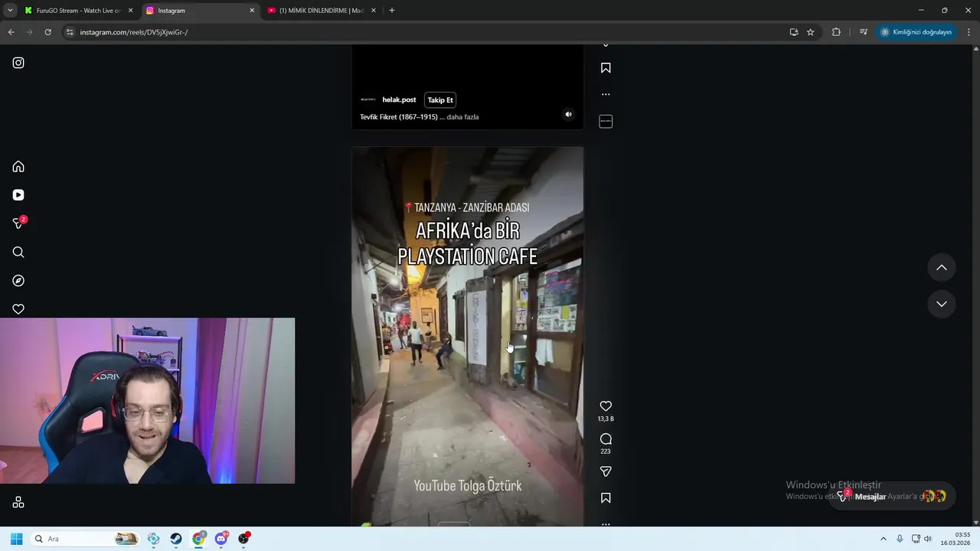Open the sidebar search magnifier

click(x=18, y=253)
